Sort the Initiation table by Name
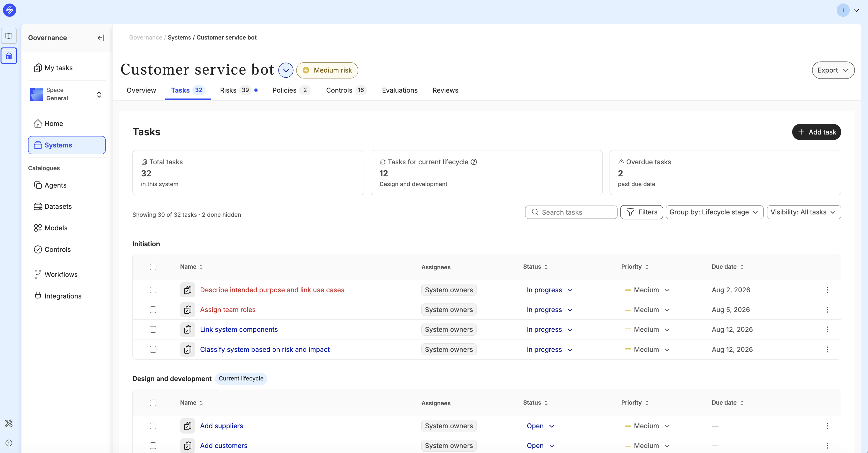Image resolution: width=868 pixels, height=453 pixels. pos(192,267)
